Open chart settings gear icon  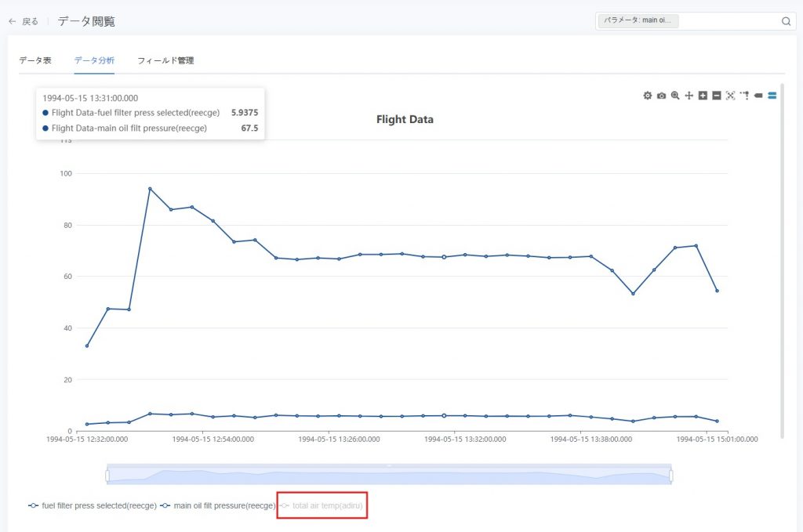(647, 96)
